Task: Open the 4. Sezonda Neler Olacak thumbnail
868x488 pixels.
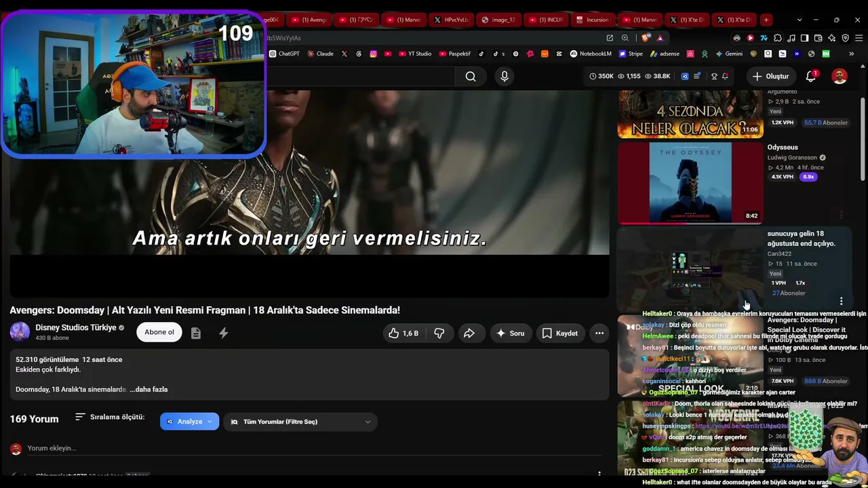Action: point(690,114)
